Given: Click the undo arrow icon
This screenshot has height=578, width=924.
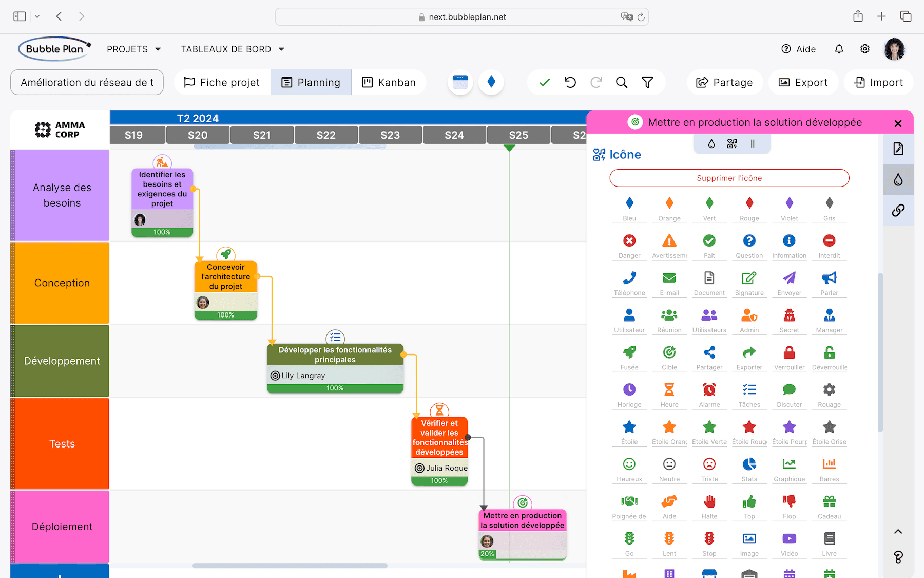Looking at the screenshot, I should coord(570,82).
